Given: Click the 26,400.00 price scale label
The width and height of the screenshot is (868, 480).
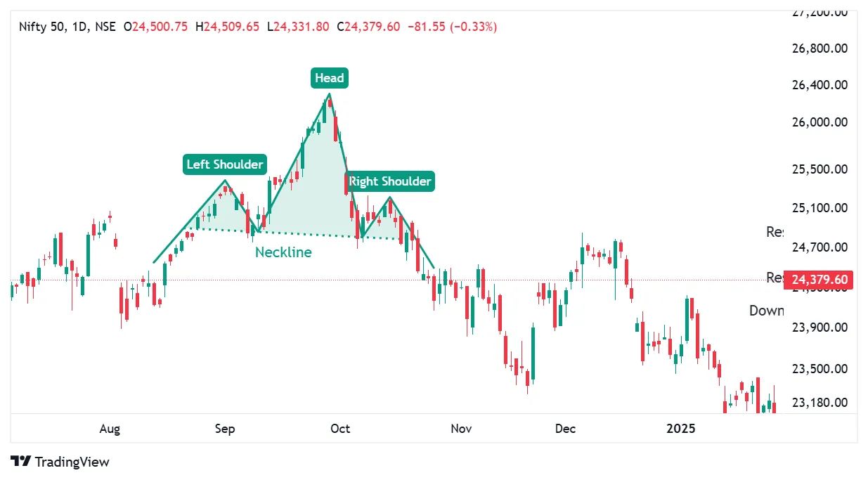Looking at the screenshot, I should click(820, 84).
